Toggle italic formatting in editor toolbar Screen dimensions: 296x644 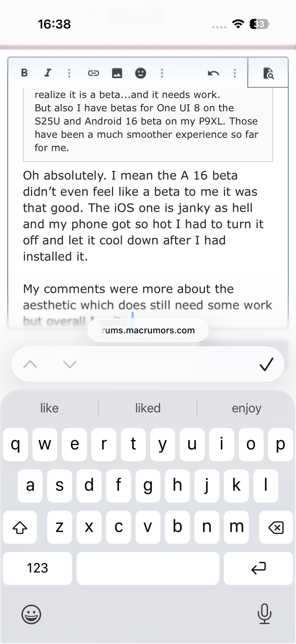pyautogui.click(x=48, y=73)
